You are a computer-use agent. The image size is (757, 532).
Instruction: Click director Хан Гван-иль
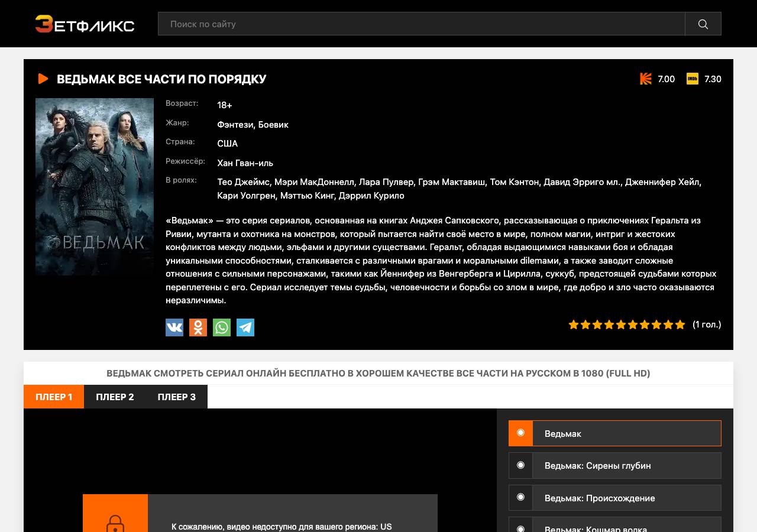coord(245,163)
